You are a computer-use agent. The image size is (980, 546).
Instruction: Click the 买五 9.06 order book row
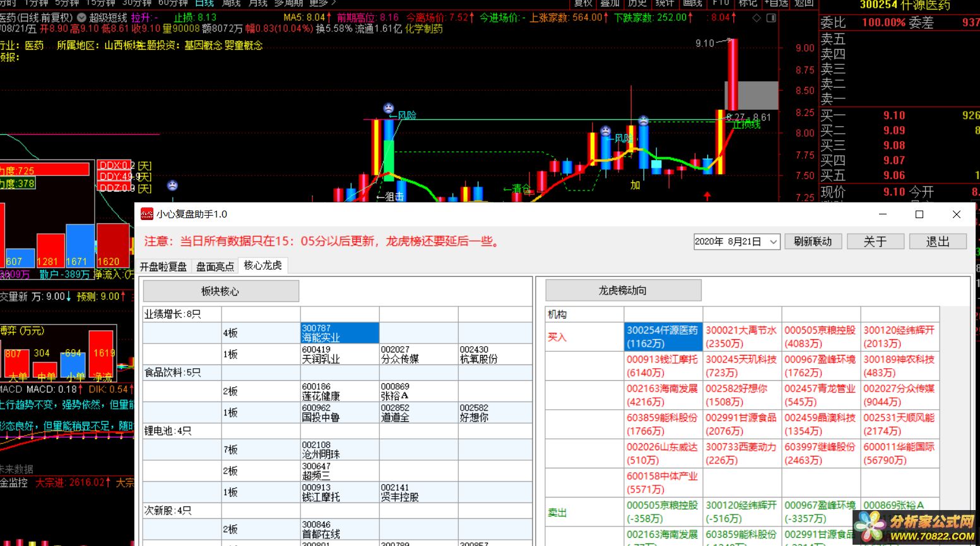899,175
